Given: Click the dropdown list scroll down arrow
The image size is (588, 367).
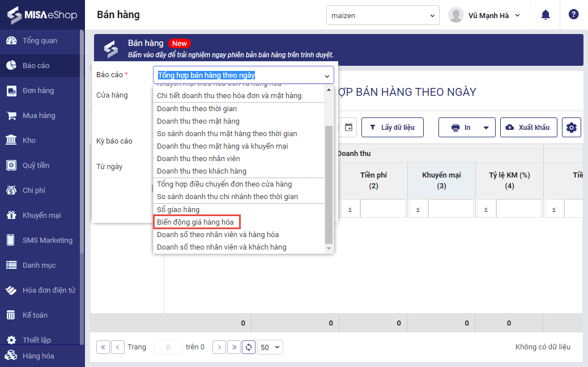Looking at the screenshot, I should (329, 248).
